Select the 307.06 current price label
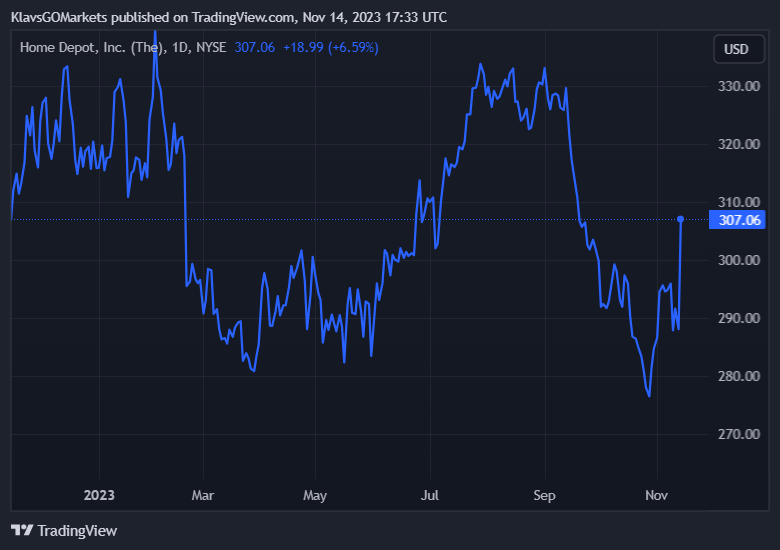 point(737,220)
